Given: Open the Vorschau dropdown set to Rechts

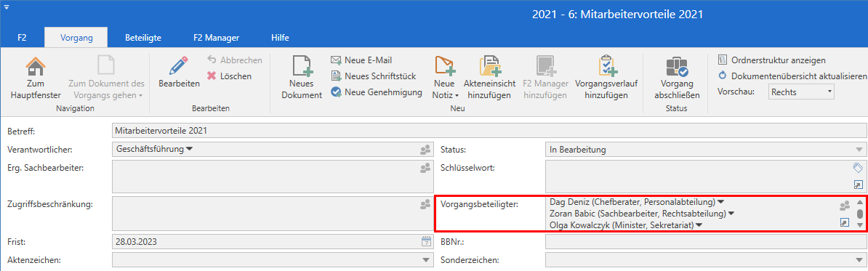Looking at the screenshot, I should click(801, 92).
